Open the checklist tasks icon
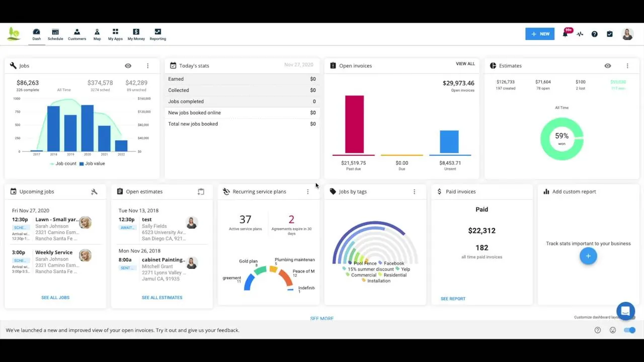The image size is (644, 362). click(610, 34)
